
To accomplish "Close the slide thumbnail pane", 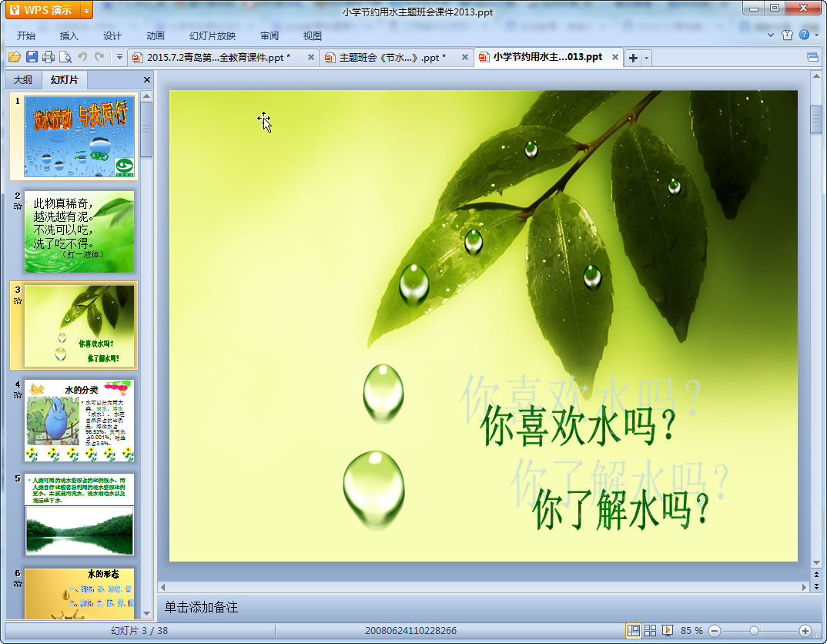I will 147,79.
